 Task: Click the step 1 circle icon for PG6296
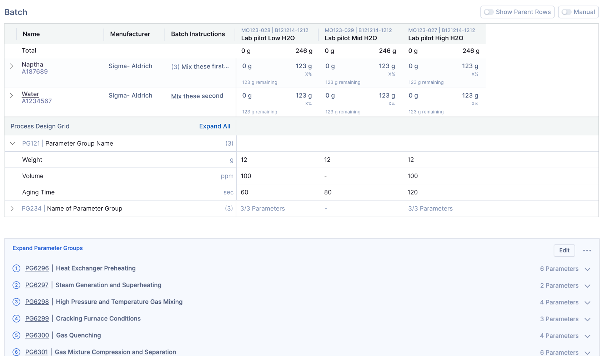pyautogui.click(x=16, y=268)
